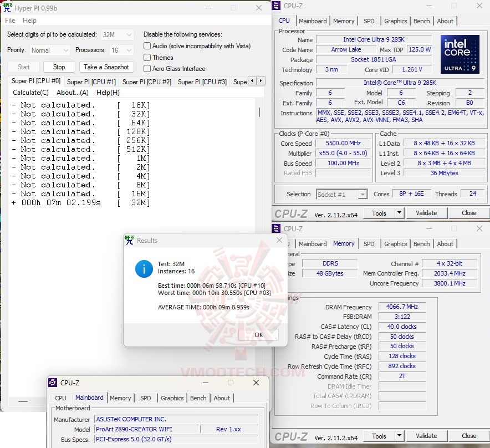The height and width of the screenshot is (448, 490).
Task: Click Take a Snapshot button
Action: click(106, 67)
